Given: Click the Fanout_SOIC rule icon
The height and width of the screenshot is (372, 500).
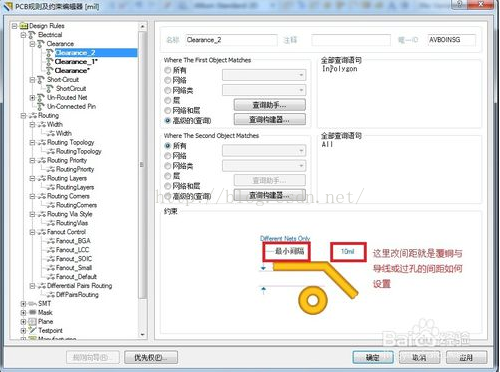Looking at the screenshot, I should click(x=51, y=259).
